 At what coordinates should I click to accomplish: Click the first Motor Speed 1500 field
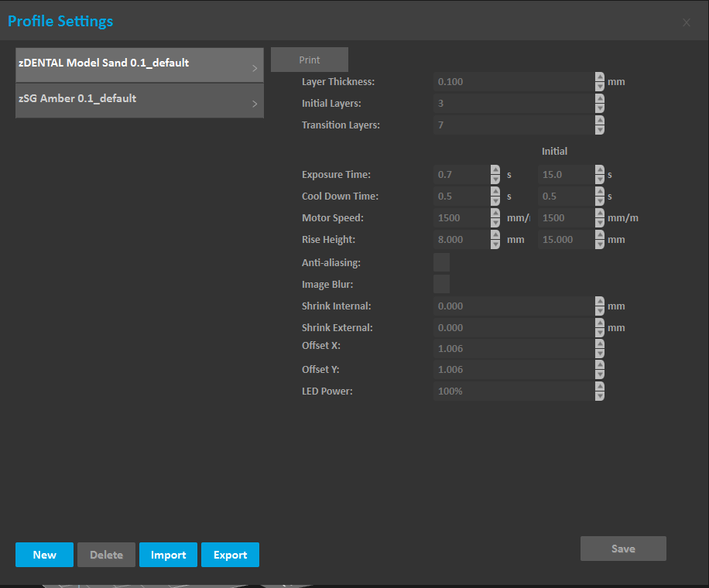[461, 218]
